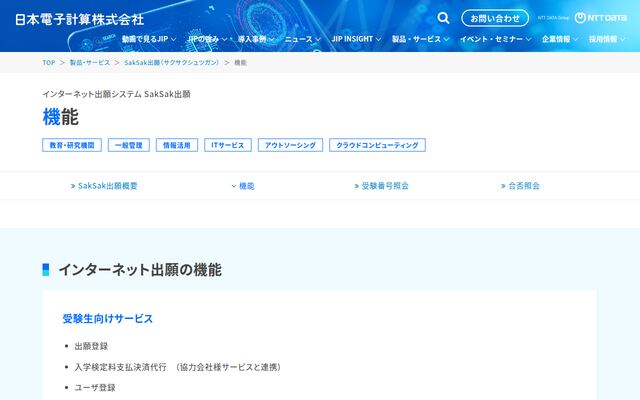
Task: Expand the 企業情報 menu
Action: point(560,39)
